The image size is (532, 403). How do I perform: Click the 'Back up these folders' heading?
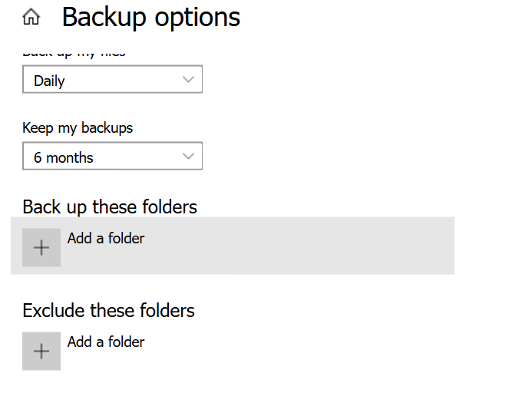click(110, 206)
